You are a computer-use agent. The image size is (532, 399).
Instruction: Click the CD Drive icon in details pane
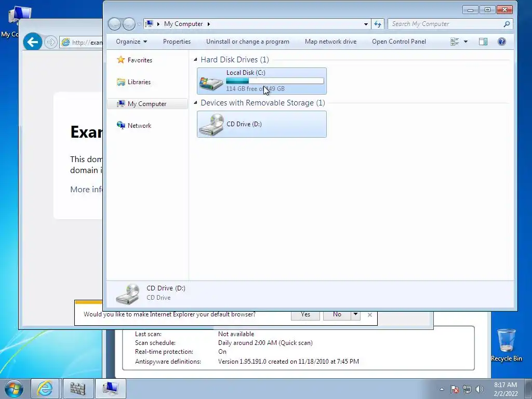click(128, 294)
